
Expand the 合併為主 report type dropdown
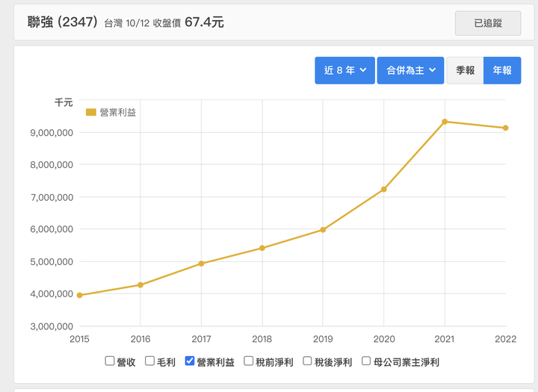410,70
